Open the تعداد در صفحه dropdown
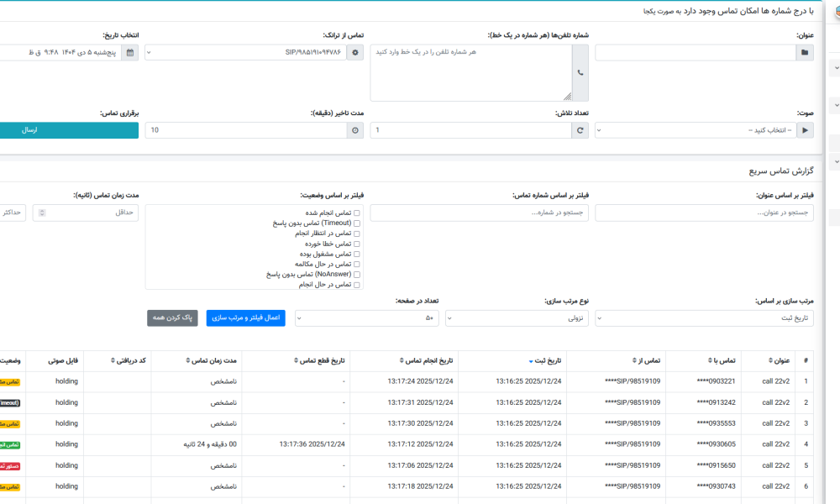The height and width of the screenshot is (504, 840). pos(367,318)
